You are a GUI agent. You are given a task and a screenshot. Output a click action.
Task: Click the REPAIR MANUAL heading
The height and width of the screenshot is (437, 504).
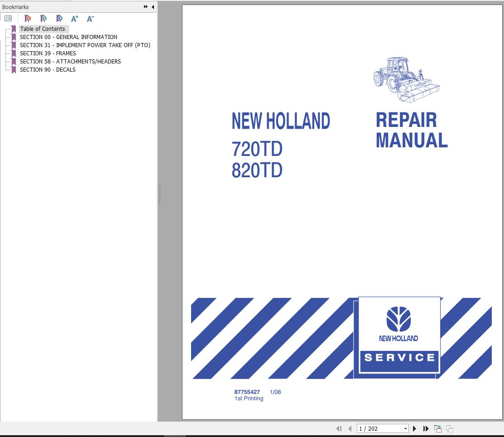click(412, 130)
